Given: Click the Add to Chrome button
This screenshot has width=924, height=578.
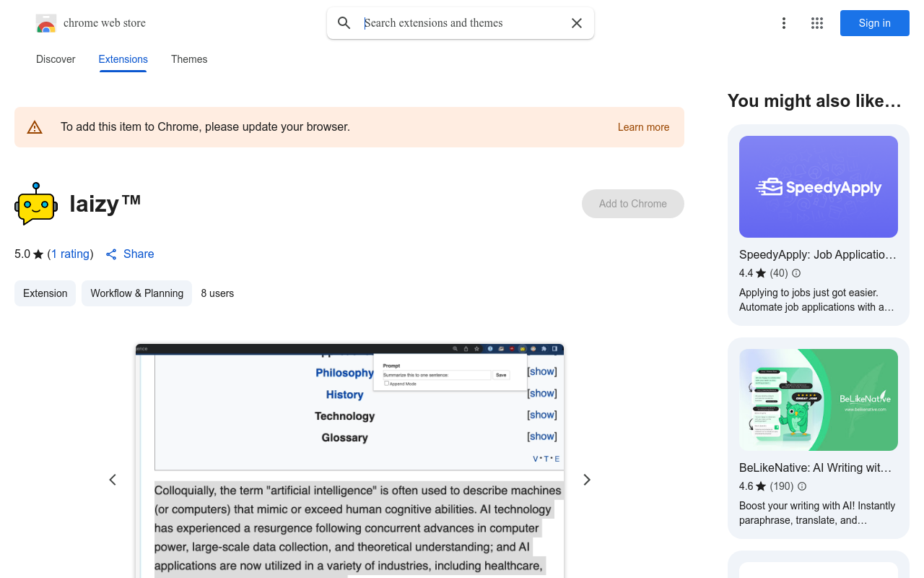Looking at the screenshot, I should point(633,204).
